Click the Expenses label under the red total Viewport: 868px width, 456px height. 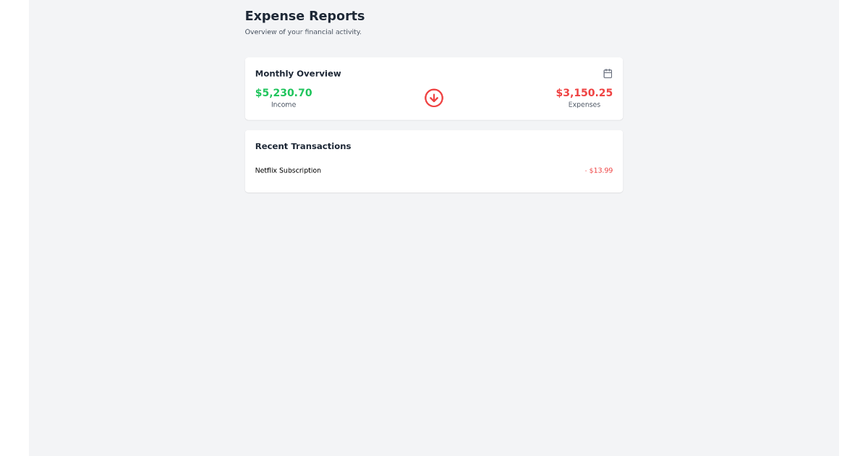584,104
